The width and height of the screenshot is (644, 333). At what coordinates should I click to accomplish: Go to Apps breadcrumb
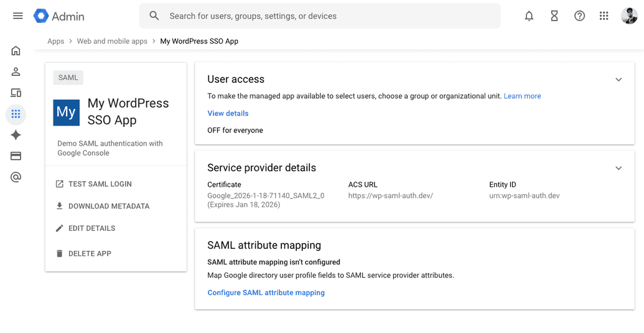56,41
